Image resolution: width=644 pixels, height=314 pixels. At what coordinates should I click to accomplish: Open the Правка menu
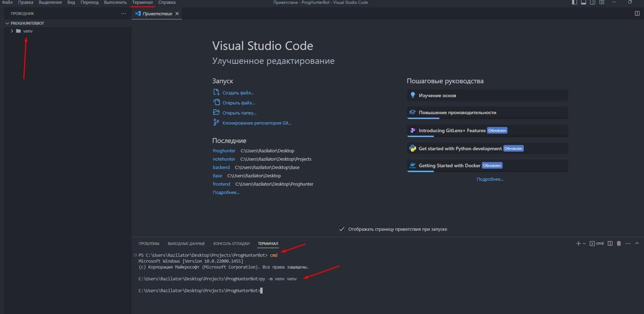pyautogui.click(x=26, y=3)
